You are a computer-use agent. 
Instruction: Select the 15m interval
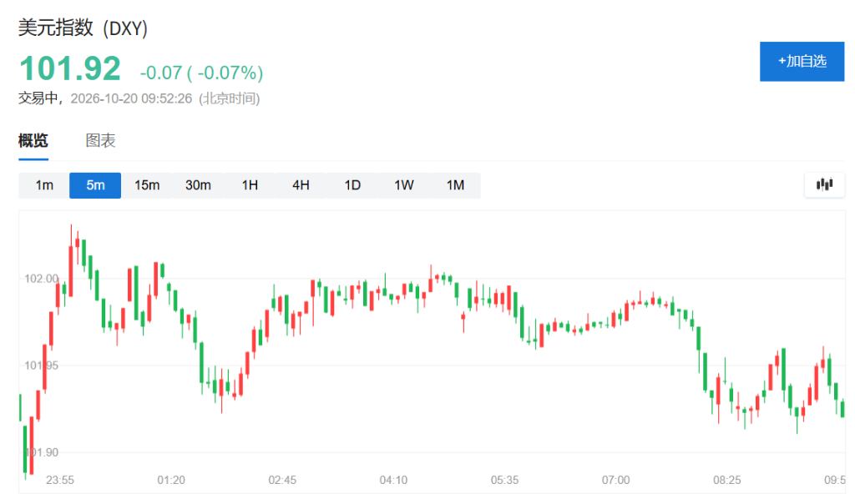coord(147,185)
